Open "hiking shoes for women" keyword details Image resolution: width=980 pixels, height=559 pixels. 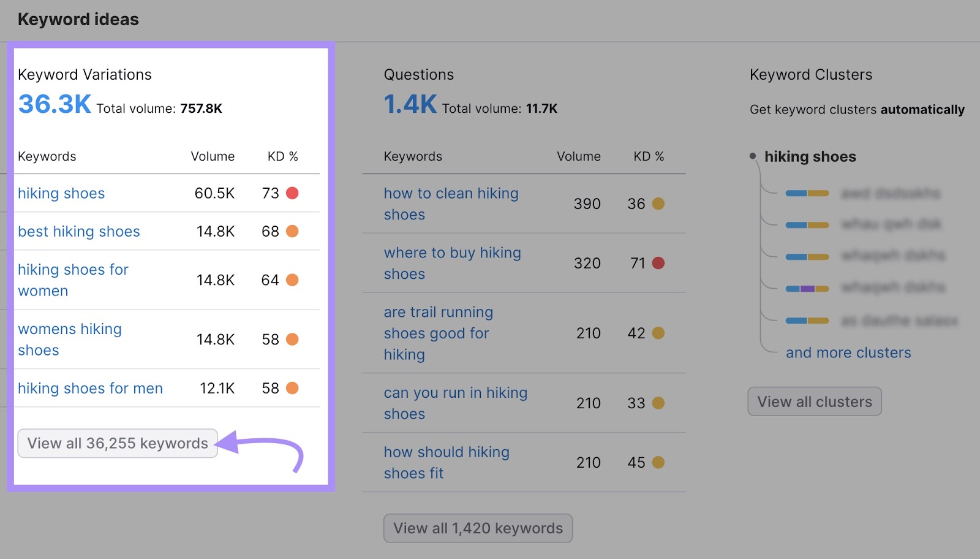[x=73, y=280]
